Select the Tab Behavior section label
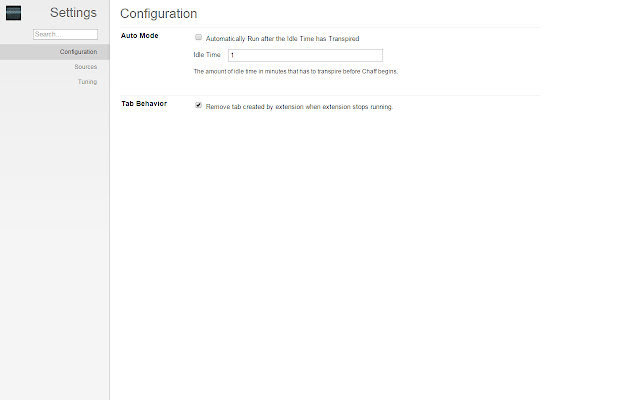The image size is (640, 400). coord(144,104)
